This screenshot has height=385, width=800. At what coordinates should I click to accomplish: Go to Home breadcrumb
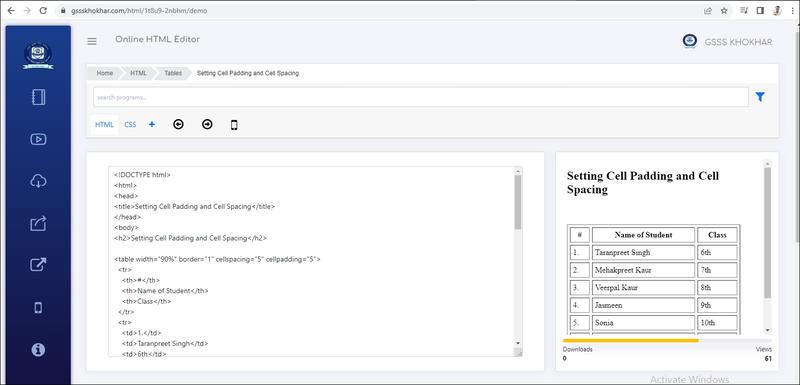pyautogui.click(x=105, y=73)
